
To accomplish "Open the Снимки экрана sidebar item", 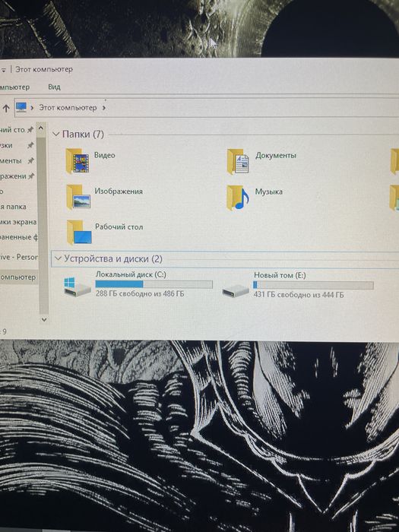I will [x=18, y=222].
